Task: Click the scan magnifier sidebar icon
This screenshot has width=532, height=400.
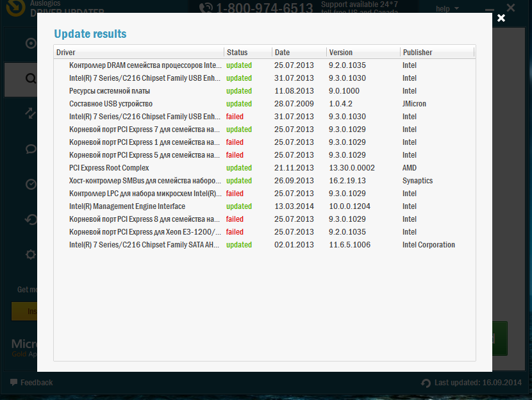Action: tap(31, 79)
